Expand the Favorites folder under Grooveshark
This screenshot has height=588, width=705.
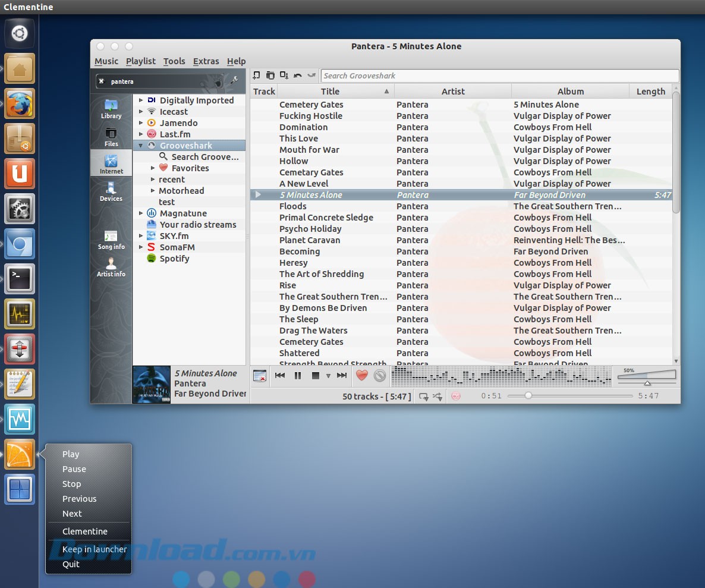coord(153,168)
